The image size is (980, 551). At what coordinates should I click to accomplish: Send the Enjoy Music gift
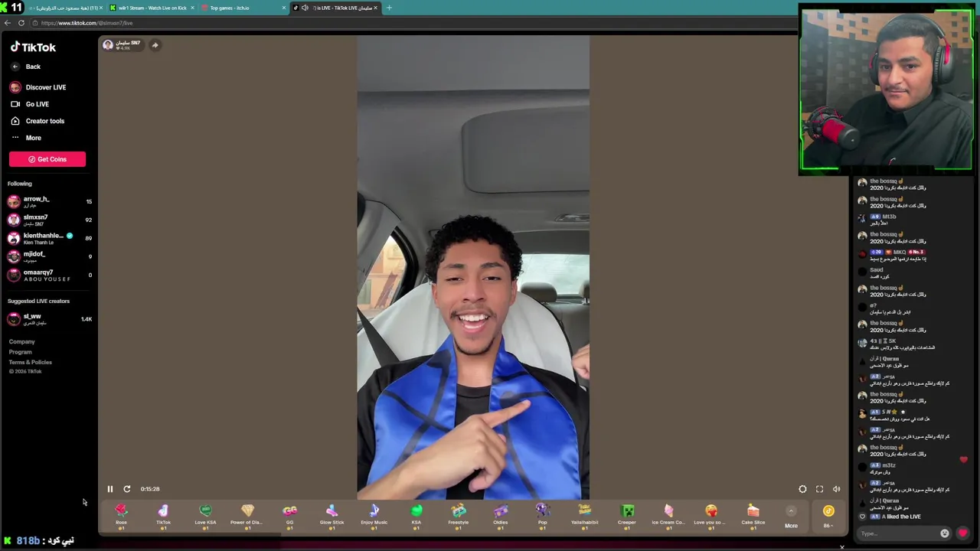[x=374, y=516]
